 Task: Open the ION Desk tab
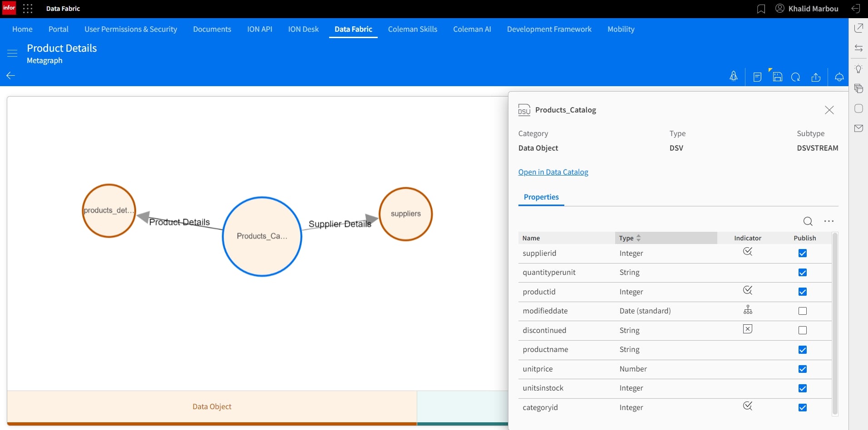pos(303,29)
